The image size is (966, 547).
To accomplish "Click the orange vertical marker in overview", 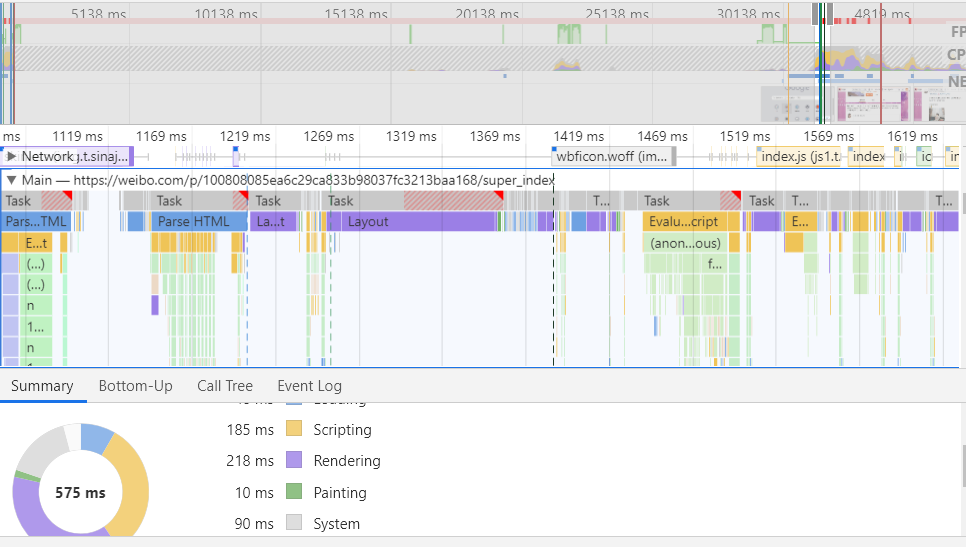I will coord(788,64).
